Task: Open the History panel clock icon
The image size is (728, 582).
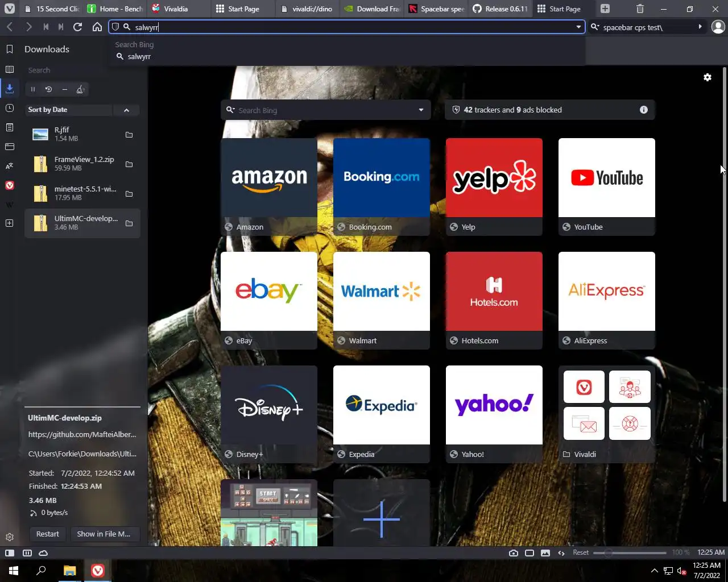Action: pos(10,108)
